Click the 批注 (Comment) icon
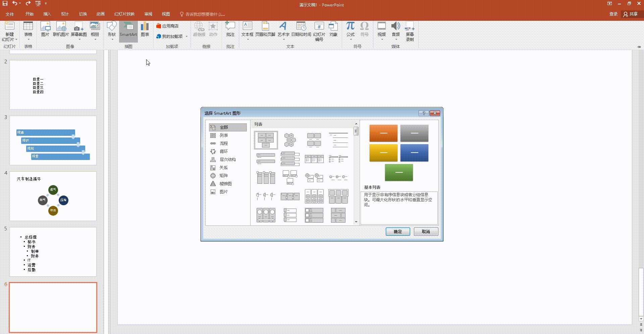This screenshot has width=644, height=334. click(230, 27)
